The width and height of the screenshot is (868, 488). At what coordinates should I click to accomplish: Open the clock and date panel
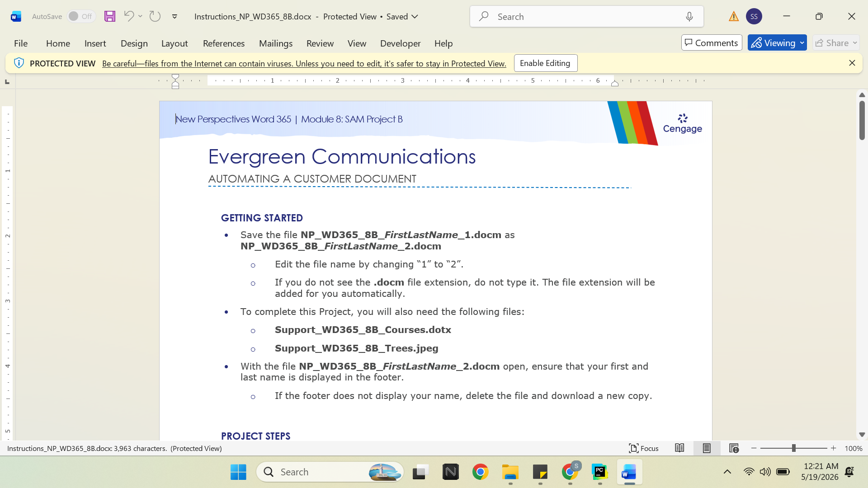[820, 472]
